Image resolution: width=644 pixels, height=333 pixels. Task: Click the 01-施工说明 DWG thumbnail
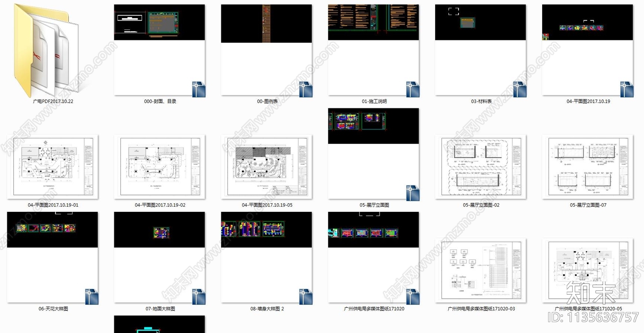tap(374, 50)
